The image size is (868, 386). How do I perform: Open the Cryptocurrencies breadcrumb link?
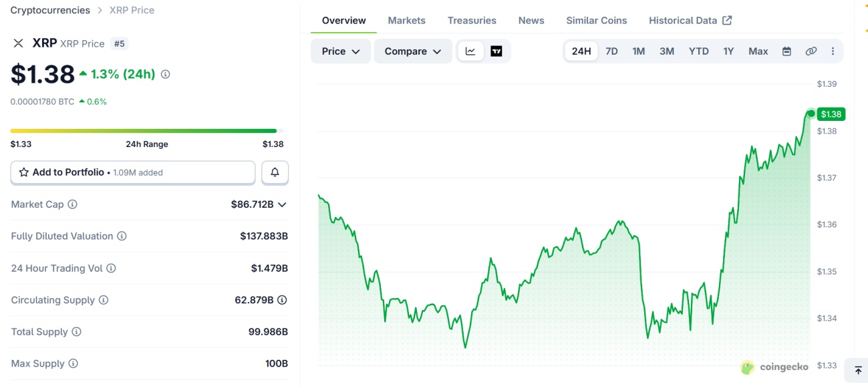(x=50, y=10)
